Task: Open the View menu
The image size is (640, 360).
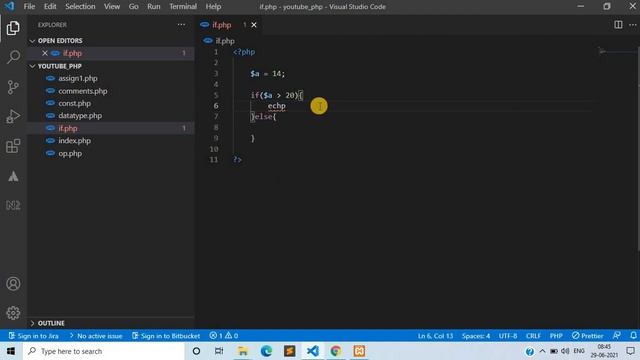Action: 111,7
